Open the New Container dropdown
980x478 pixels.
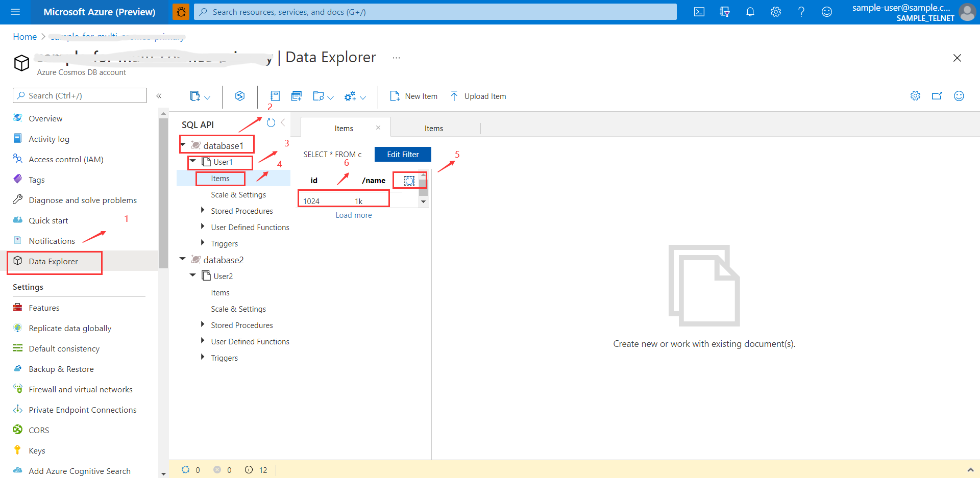pyautogui.click(x=200, y=96)
